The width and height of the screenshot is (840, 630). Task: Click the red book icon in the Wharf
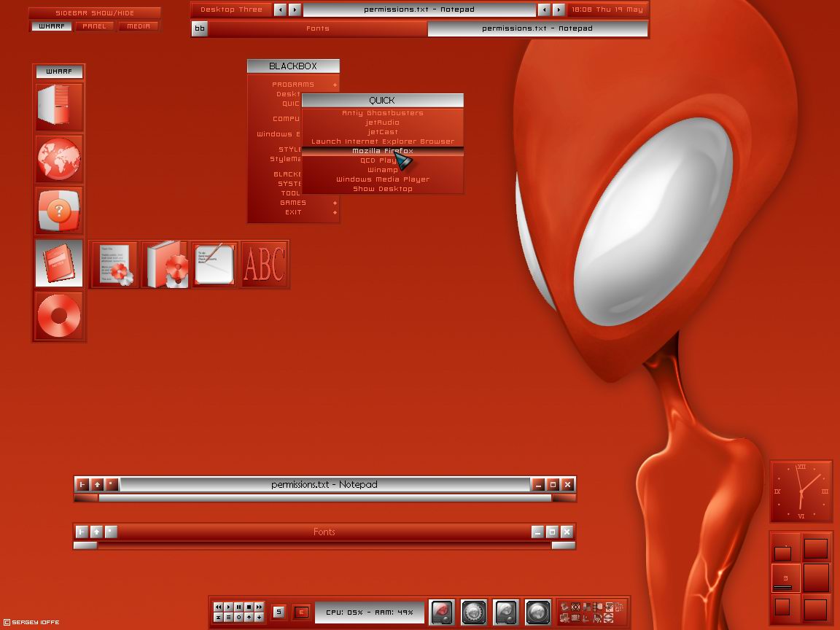(x=58, y=262)
